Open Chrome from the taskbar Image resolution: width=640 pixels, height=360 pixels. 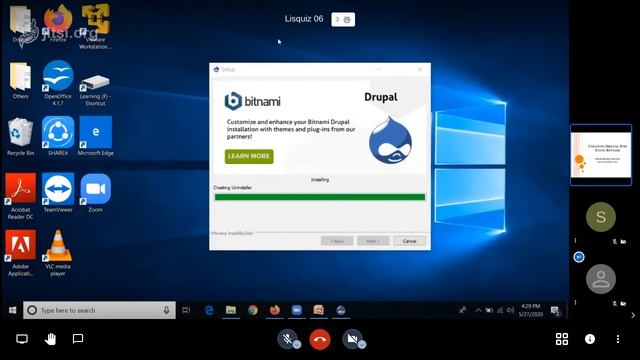pos(253,310)
